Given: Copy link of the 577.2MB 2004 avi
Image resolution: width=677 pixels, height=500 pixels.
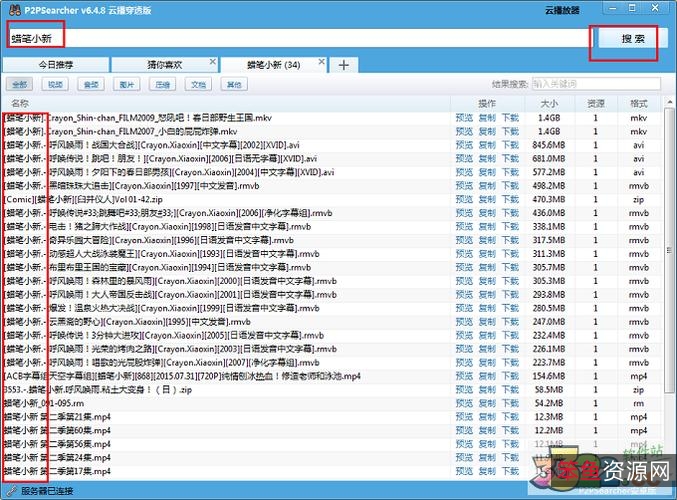Looking at the screenshot, I should pyautogui.click(x=487, y=172).
